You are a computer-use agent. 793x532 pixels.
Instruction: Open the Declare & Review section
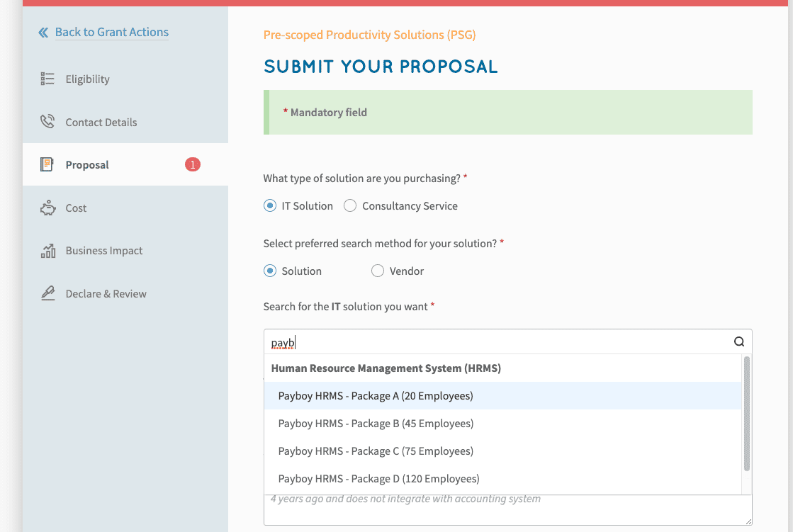106,293
